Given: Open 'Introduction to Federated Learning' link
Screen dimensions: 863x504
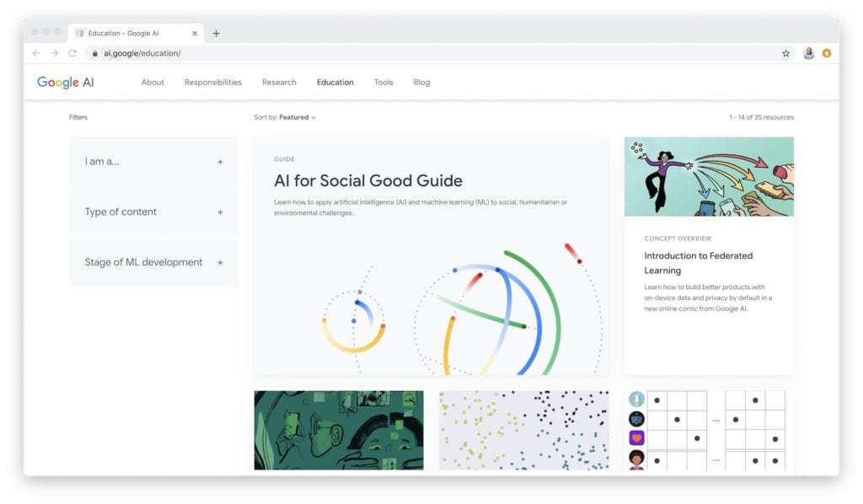Looking at the screenshot, I should tap(699, 263).
